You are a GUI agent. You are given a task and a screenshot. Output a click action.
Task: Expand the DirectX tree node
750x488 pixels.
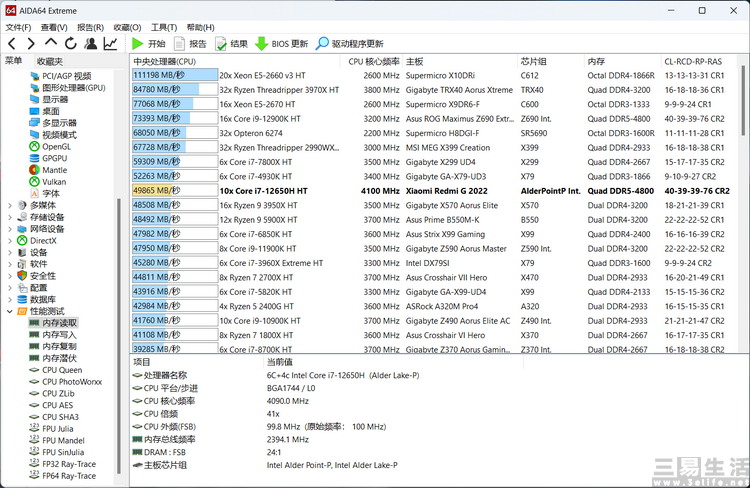click(x=10, y=241)
